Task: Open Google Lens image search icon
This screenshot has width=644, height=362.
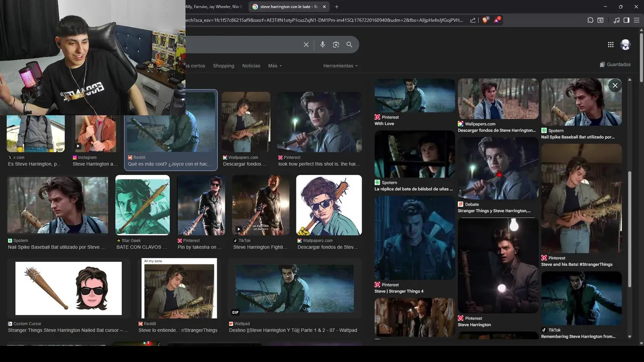Action: (336, 45)
